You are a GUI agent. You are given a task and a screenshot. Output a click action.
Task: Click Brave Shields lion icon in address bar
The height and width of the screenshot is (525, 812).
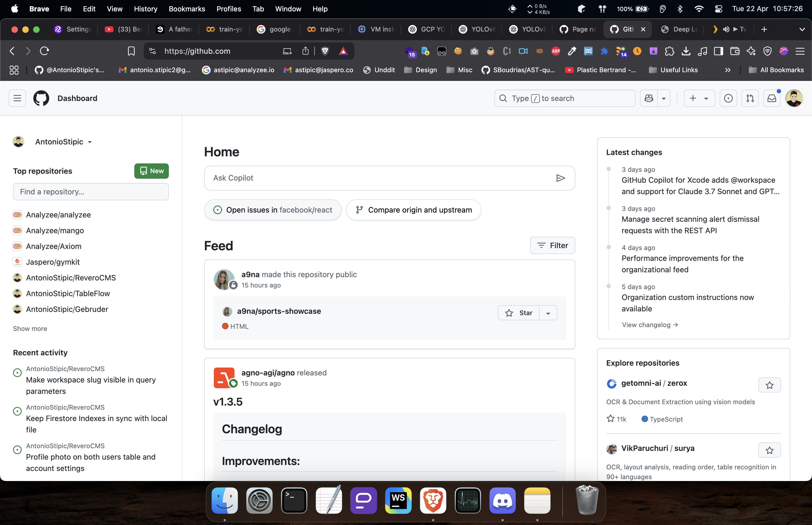coord(325,51)
